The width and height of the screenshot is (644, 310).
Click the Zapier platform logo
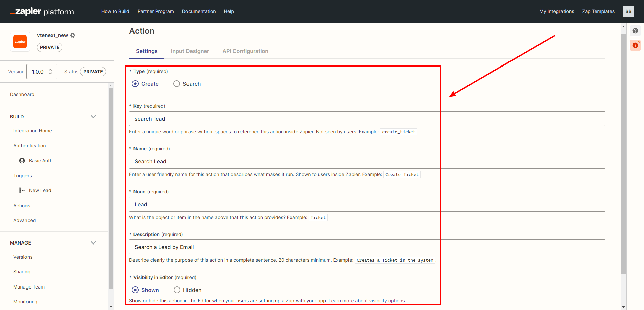[x=42, y=12]
